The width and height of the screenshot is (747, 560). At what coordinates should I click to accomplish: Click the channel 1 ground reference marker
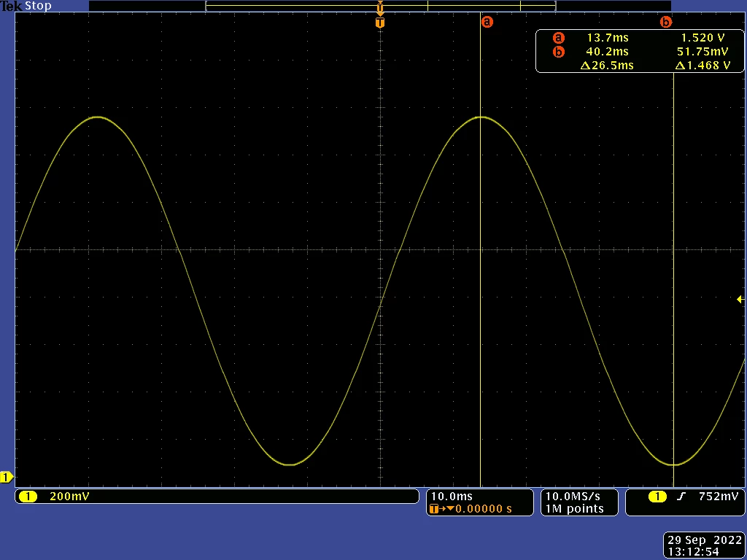6,477
